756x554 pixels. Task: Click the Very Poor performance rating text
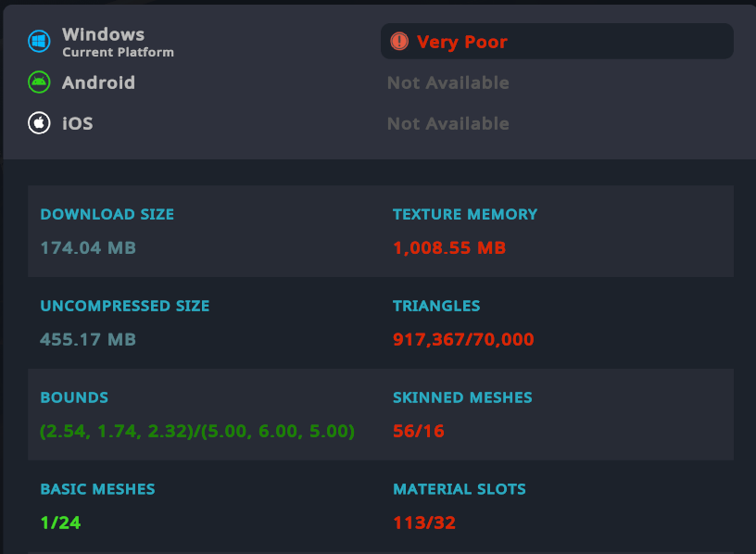[462, 42]
